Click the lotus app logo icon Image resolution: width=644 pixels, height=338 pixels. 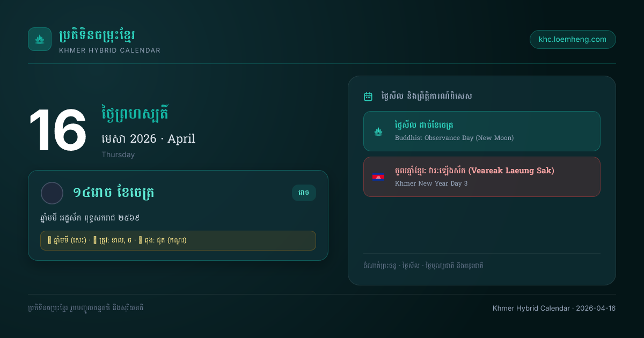(x=40, y=39)
